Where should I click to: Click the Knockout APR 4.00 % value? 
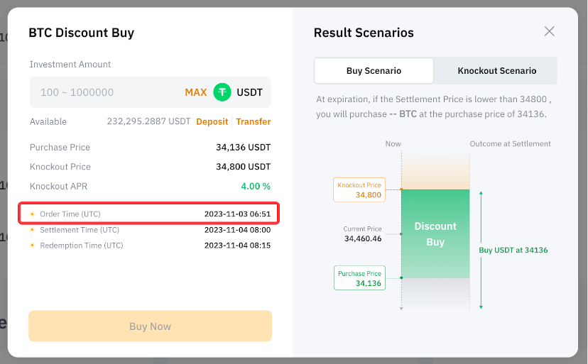256,186
